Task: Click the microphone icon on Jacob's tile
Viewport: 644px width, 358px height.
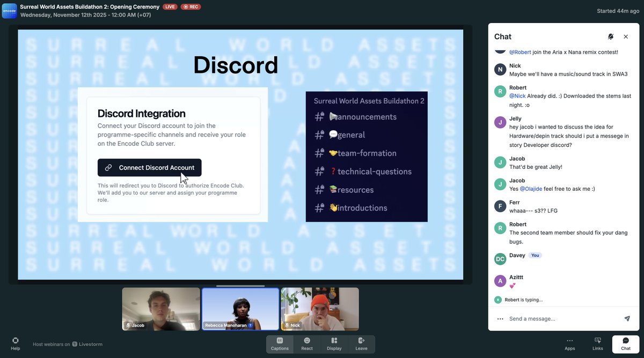Action: 128,325
